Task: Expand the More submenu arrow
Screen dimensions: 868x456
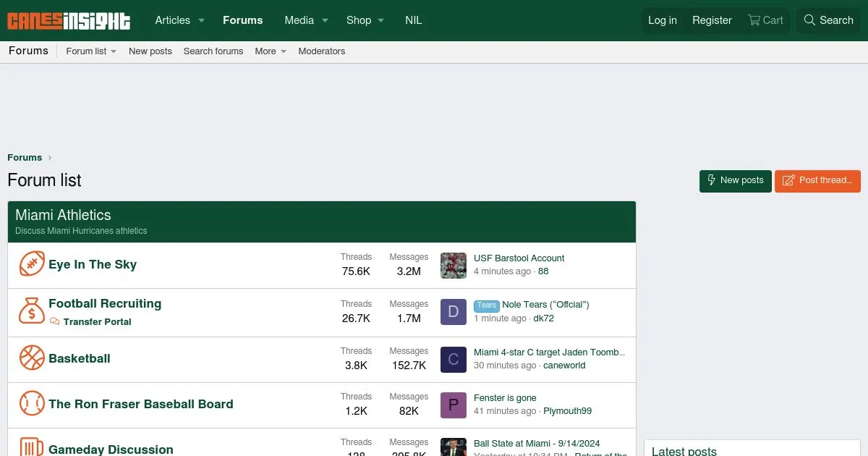Action: pyautogui.click(x=284, y=51)
